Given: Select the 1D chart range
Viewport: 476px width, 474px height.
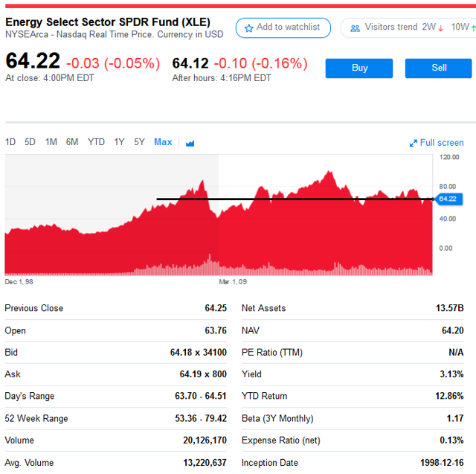Looking at the screenshot, I should (x=10, y=142).
